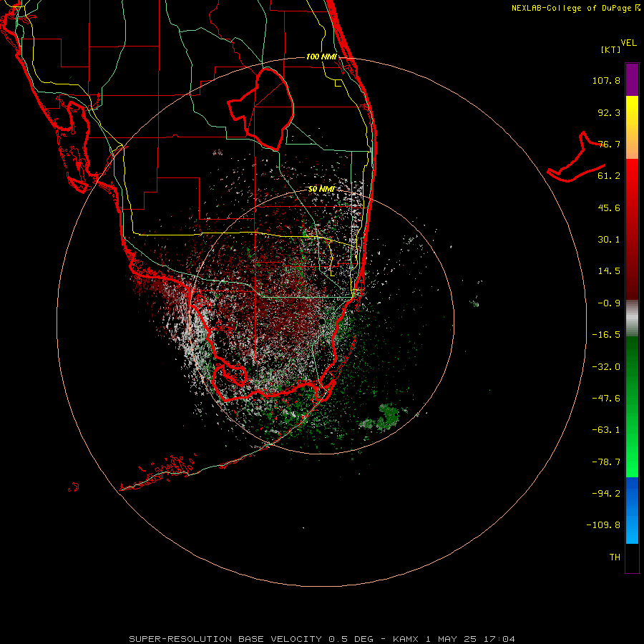The height and width of the screenshot is (644, 644).
Task: Click the Bahamas island outline east of Florida
Action: click(576, 157)
